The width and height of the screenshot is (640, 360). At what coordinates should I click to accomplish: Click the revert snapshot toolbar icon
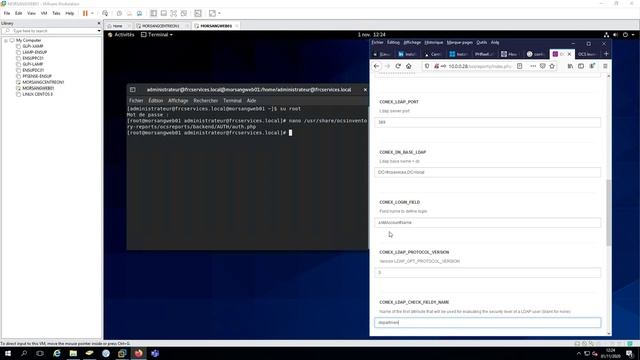tap(129, 13)
